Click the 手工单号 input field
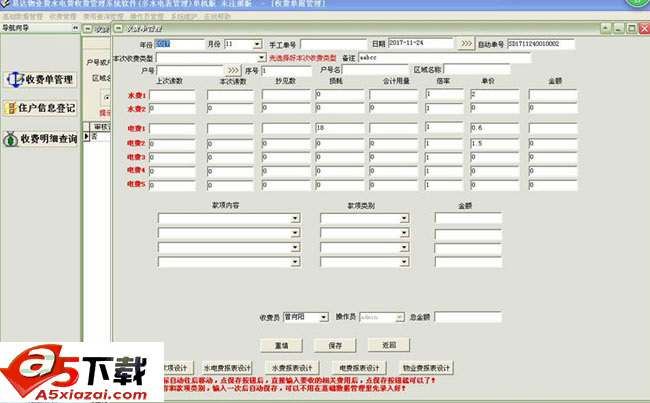The width and height of the screenshot is (650, 403). click(x=334, y=44)
